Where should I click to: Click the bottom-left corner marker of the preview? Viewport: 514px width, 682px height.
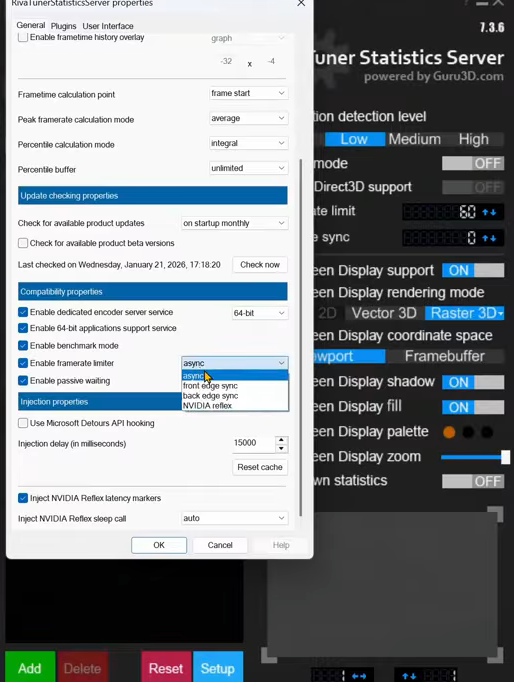[269, 655]
